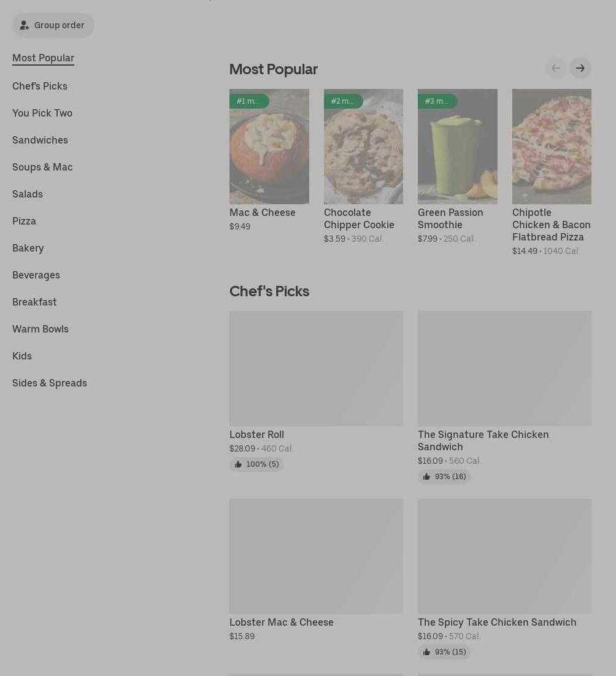Click the Group order button
Image resolution: width=616 pixels, height=676 pixels.
click(x=53, y=25)
